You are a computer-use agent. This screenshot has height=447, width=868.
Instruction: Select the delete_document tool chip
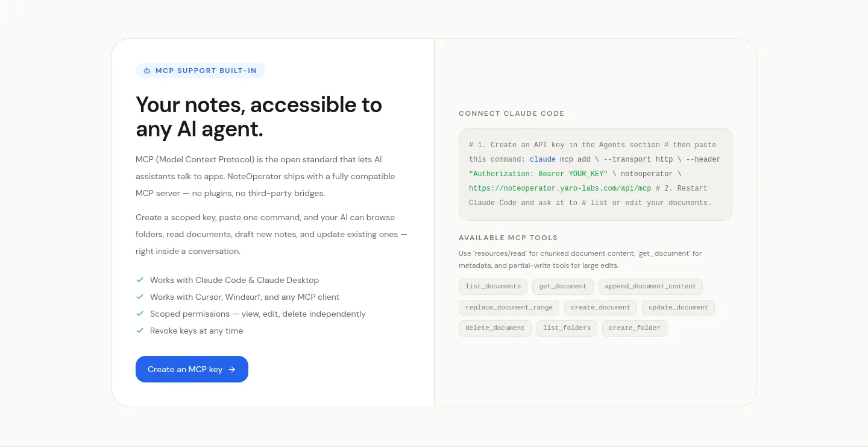(x=495, y=328)
